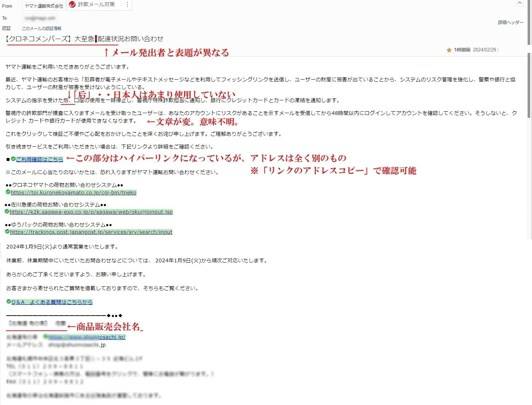Click line 2024年1月9日(火)より通常営業をいたします。
The width and height of the screenshot is (532, 405).
pyautogui.click(x=63, y=247)
